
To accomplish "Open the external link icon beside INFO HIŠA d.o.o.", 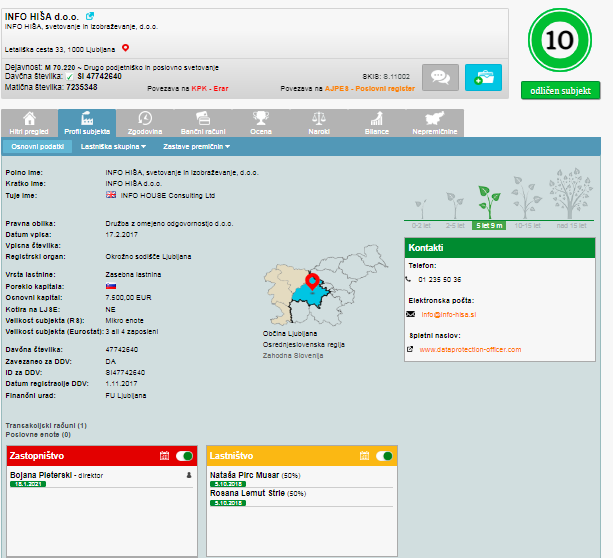I will 90,16.
